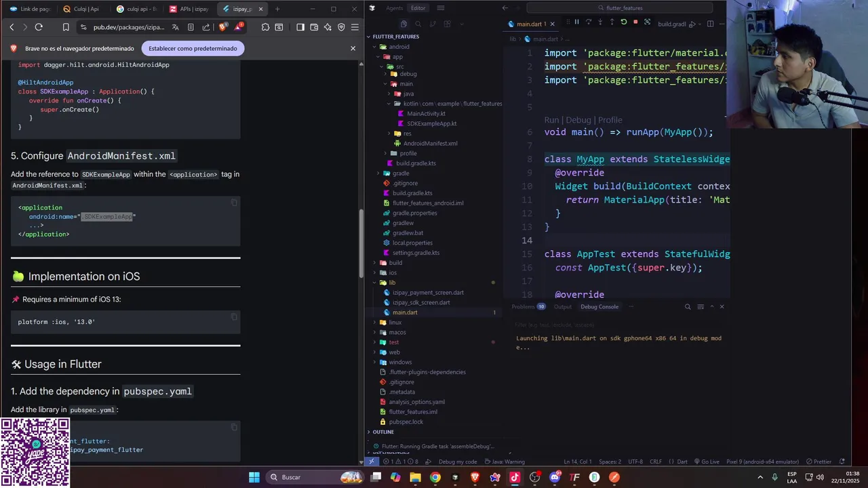
Task: Open Brave Shields lion icon
Action: tap(223, 27)
